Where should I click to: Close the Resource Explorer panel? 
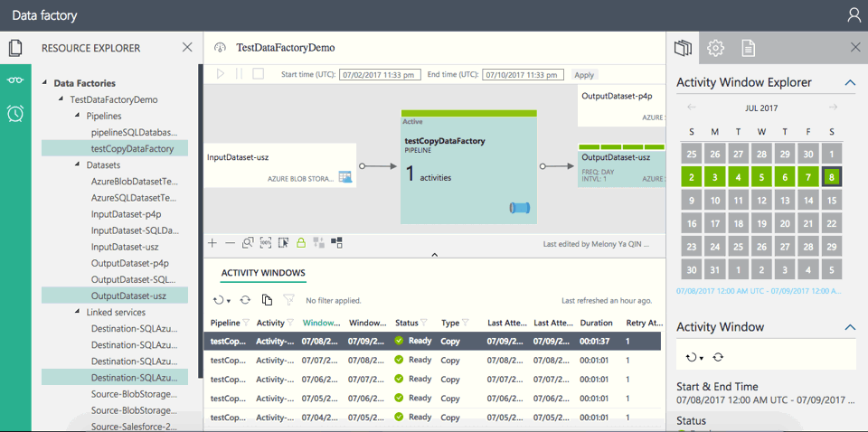pos(188,48)
